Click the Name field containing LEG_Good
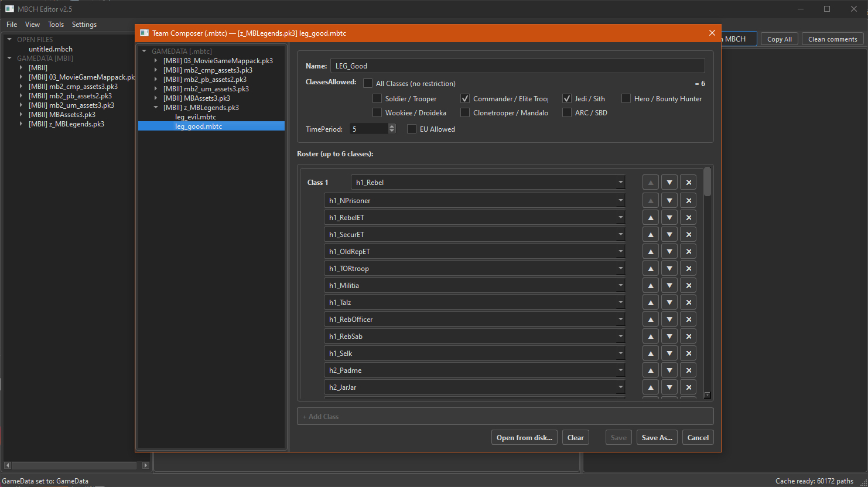The width and height of the screenshot is (868, 487). pyautogui.click(x=518, y=66)
